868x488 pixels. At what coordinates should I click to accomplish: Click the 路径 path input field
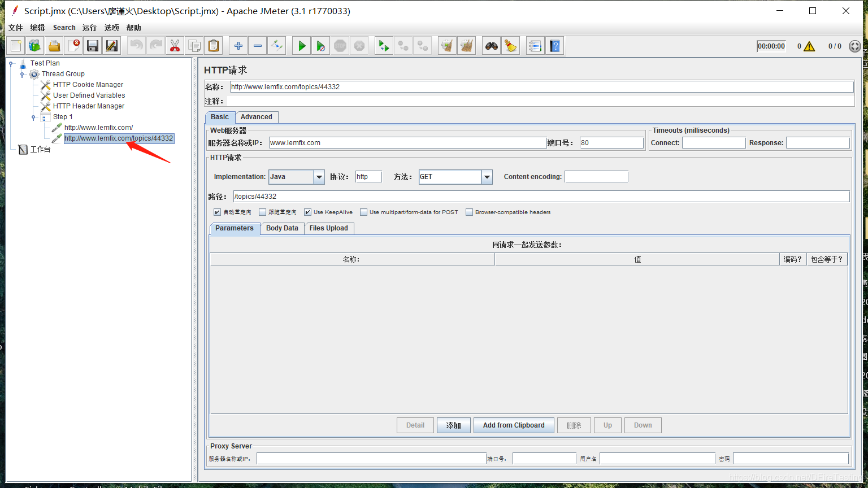coord(541,197)
